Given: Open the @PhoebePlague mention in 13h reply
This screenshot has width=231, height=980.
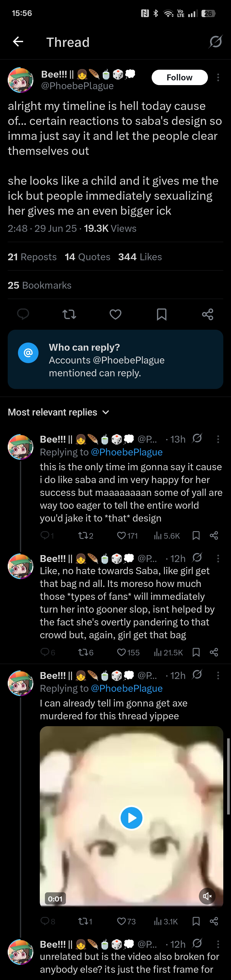Looking at the screenshot, I should [x=126, y=452].
